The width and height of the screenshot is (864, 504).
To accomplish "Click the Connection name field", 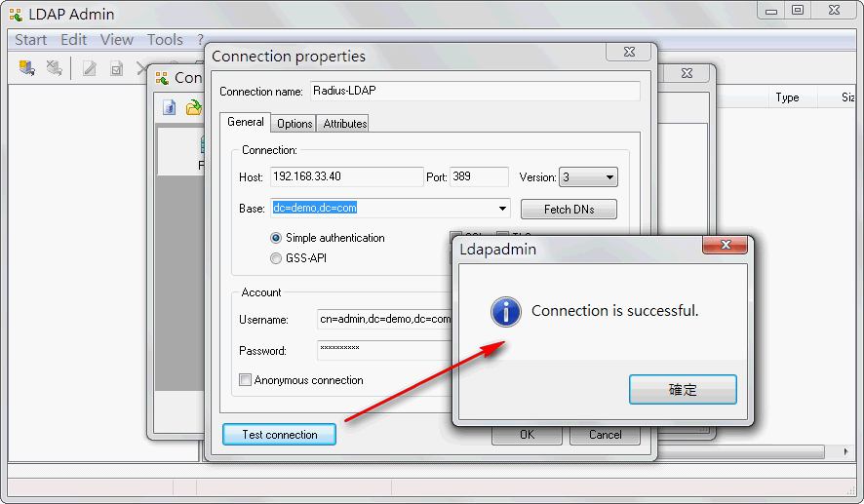I will pyautogui.click(x=475, y=91).
